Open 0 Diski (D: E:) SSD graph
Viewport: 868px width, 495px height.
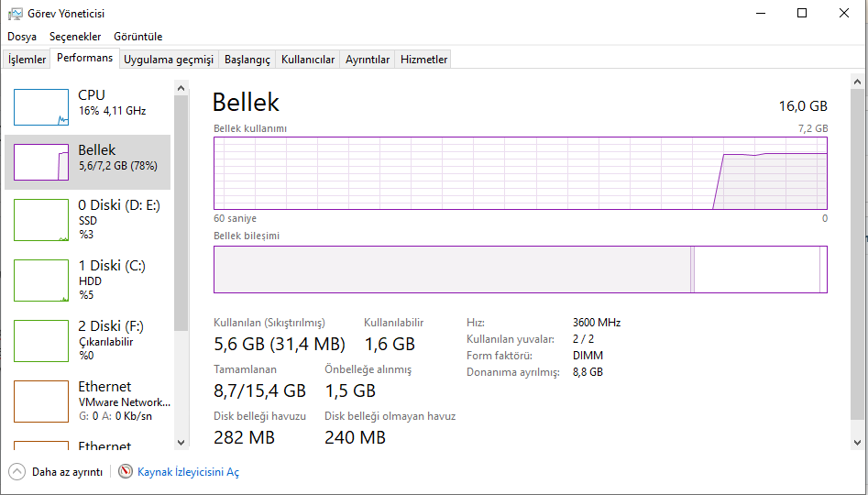(41, 220)
